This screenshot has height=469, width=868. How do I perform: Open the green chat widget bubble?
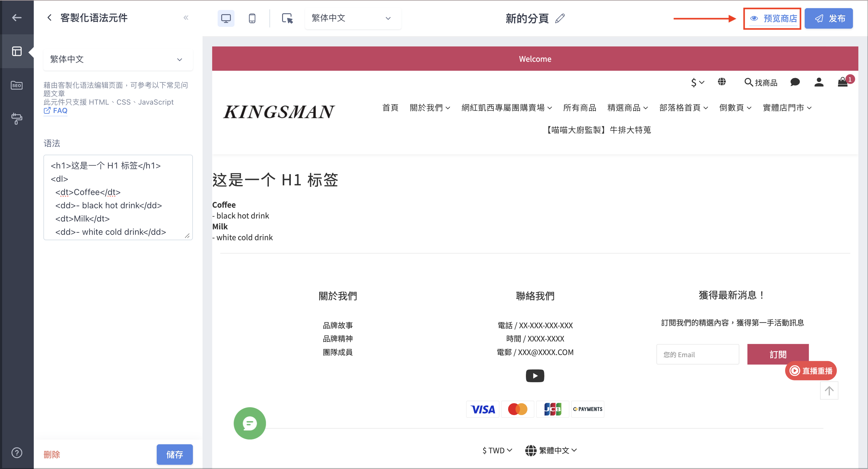coord(250,423)
